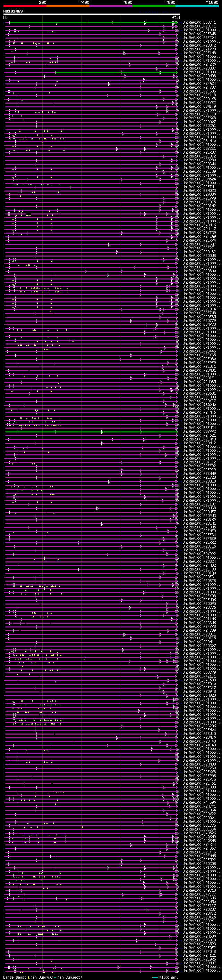Open hit UniRef100_C3Y2E1
The image size is (222, 980).
[199, 148]
